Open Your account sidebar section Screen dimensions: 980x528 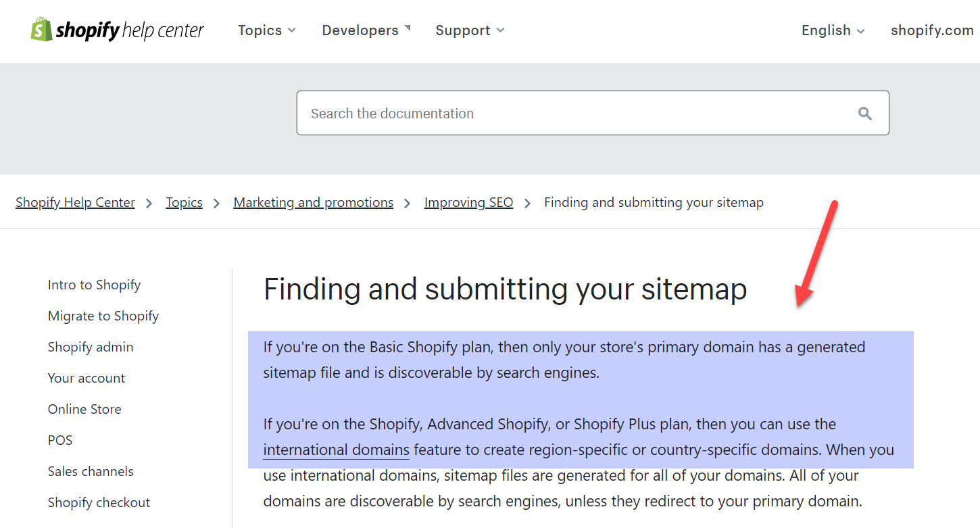(87, 379)
